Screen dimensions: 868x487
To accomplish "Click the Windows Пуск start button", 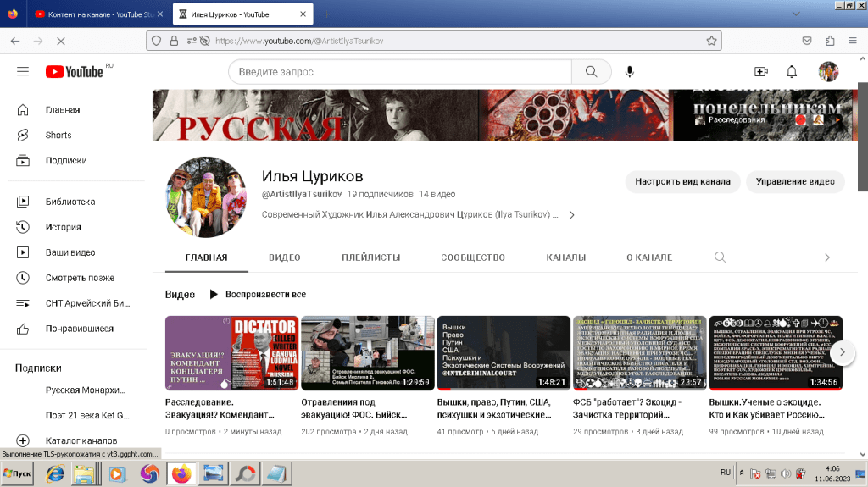I will coord(17,473).
